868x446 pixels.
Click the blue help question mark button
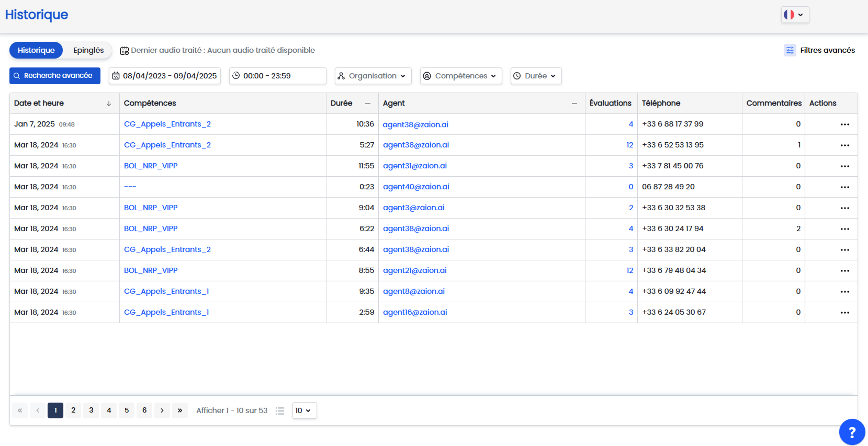tap(852, 432)
